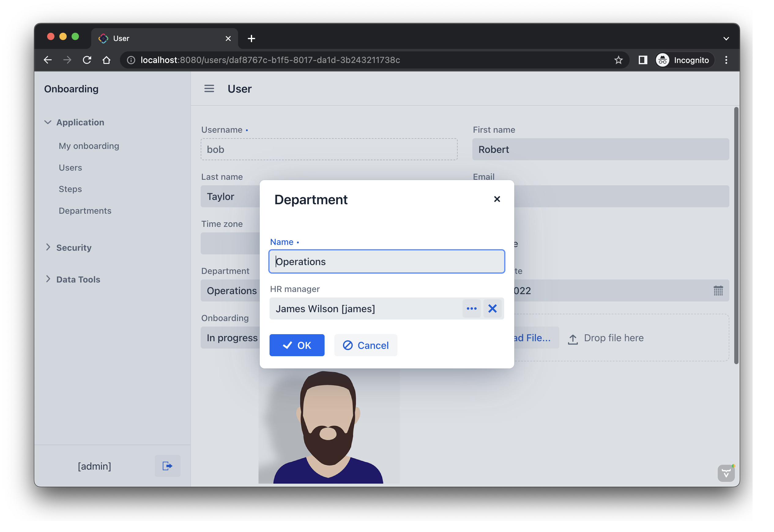774x532 pixels.
Task: Click the page vertical scrollbar
Action: tap(736, 233)
